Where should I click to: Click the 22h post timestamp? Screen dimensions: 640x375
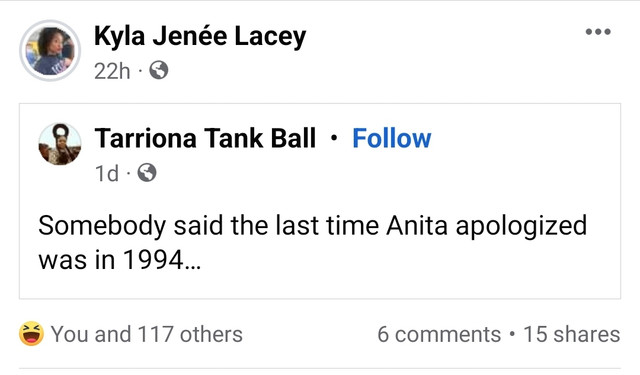click(112, 71)
